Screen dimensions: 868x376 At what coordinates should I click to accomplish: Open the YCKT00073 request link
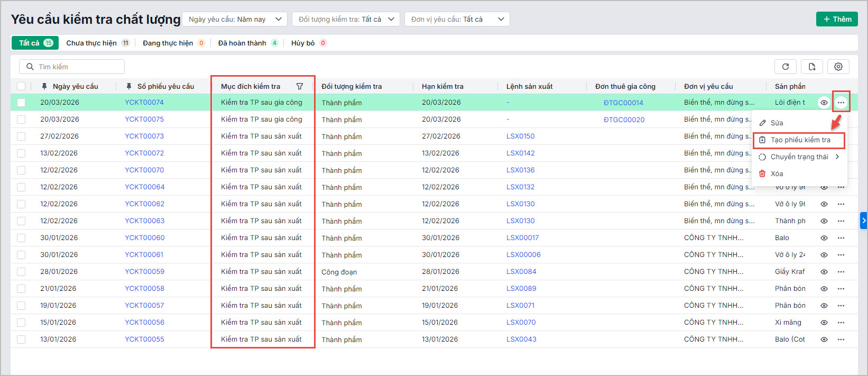[144, 136]
